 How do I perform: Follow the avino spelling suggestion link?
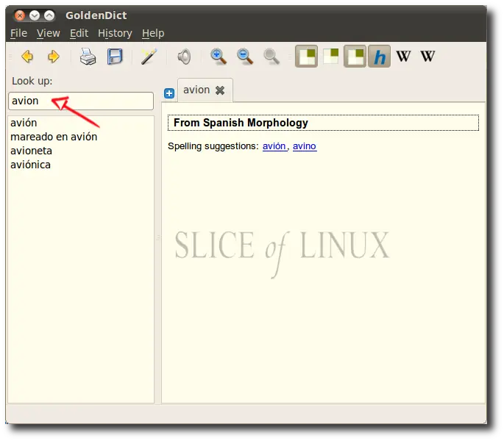(305, 146)
